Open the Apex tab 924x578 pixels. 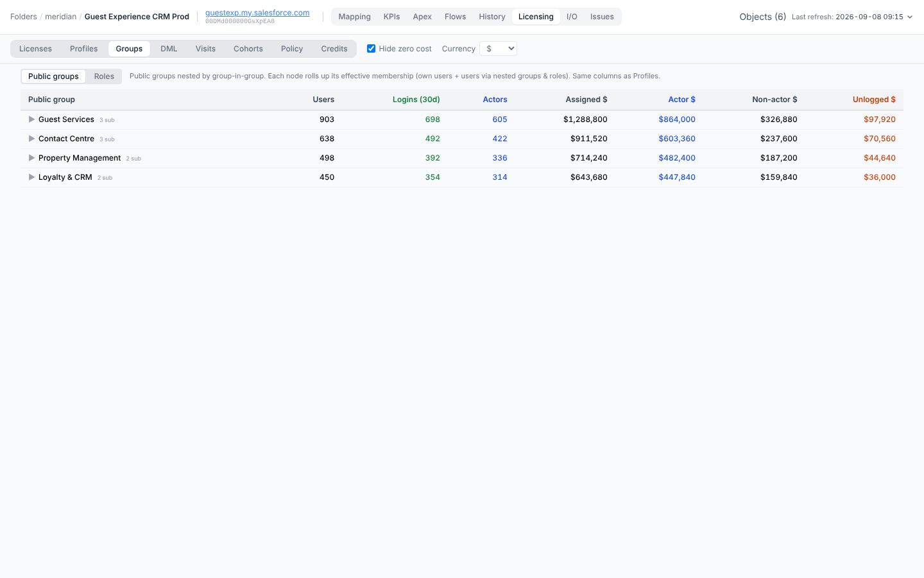[422, 17]
